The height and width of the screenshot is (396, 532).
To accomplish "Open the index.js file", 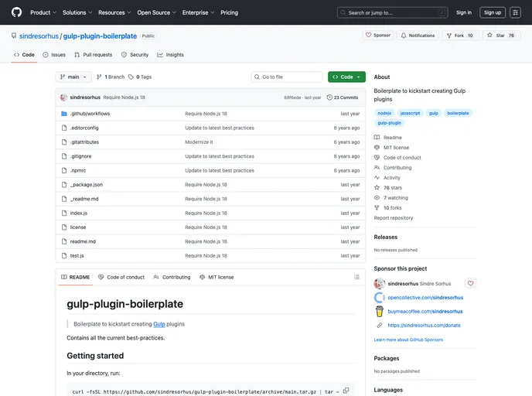I will click(79, 213).
